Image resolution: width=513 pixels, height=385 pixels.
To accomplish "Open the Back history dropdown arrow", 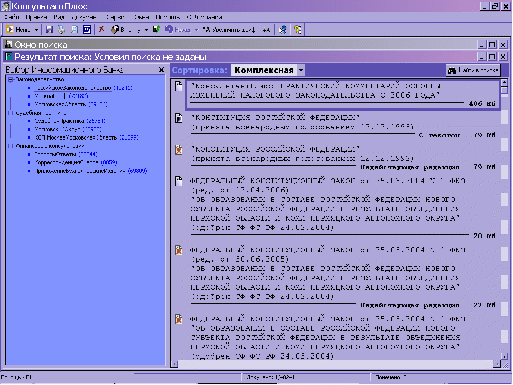I will [196, 30].
